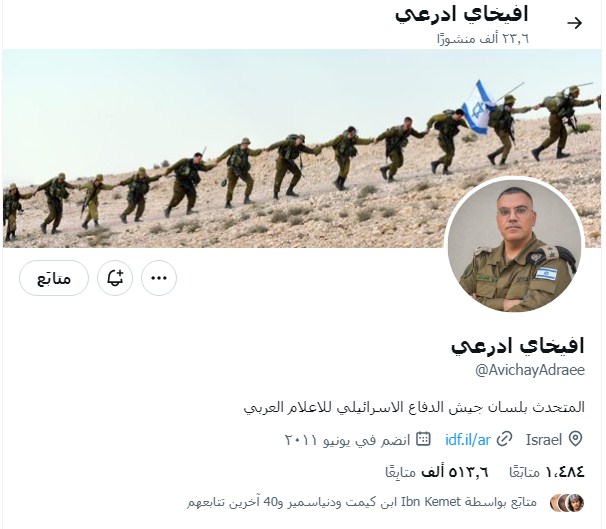Click the @AvichayAdraee handle
Image resolution: width=606 pixels, height=529 pixels.
530,370
